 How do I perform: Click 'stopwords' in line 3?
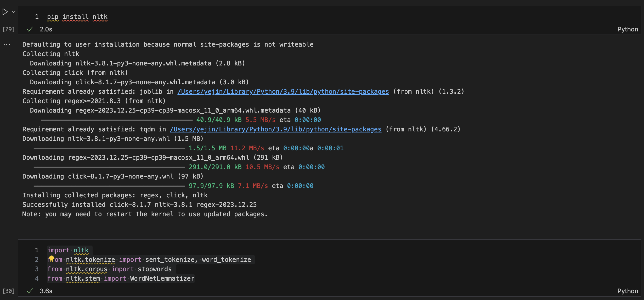[x=155, y=269]
